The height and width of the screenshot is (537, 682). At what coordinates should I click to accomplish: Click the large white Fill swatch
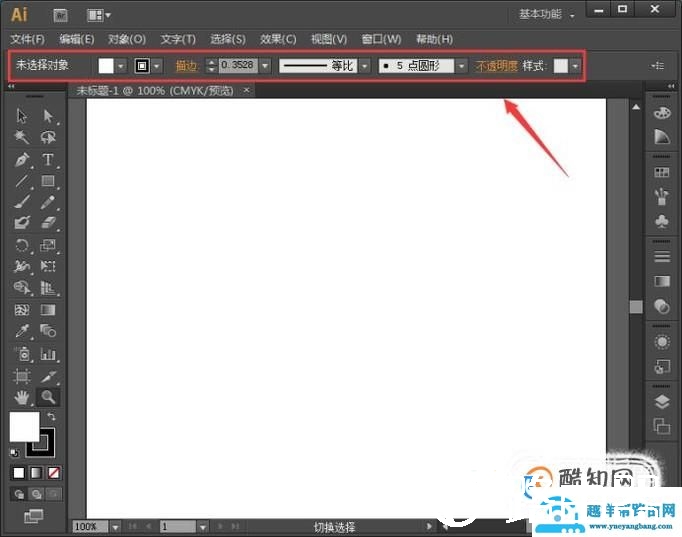coord(25,427)
